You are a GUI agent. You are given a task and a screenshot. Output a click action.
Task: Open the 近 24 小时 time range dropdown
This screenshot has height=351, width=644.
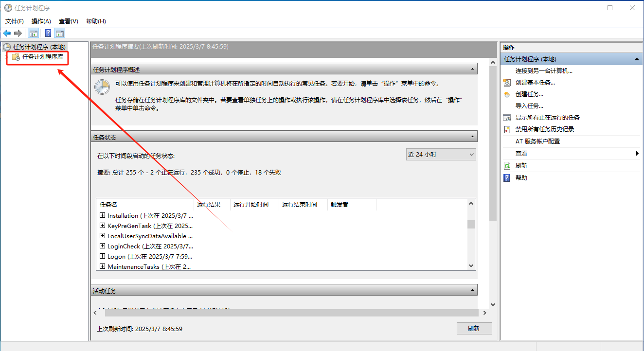[441, 155]
